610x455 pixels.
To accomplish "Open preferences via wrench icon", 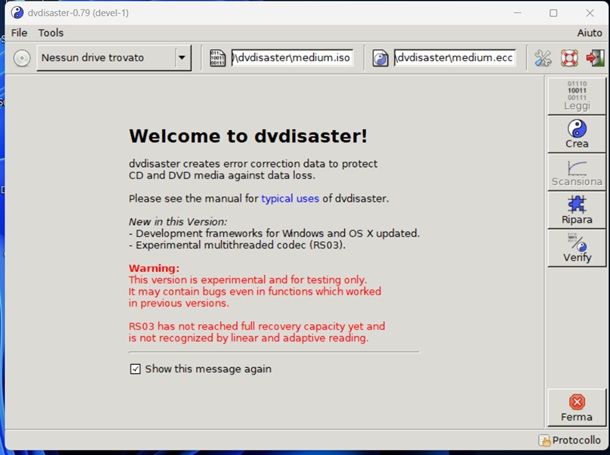I will click(543, 58).
